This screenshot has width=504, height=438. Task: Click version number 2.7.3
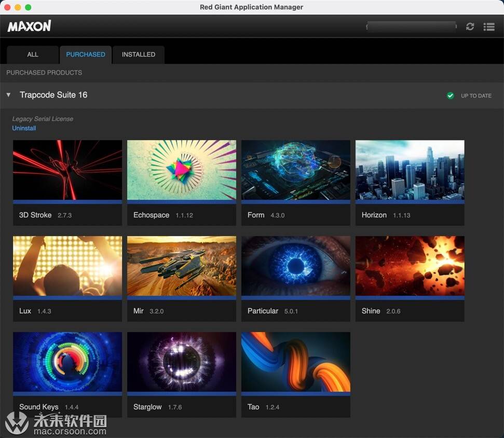point(64,215)
